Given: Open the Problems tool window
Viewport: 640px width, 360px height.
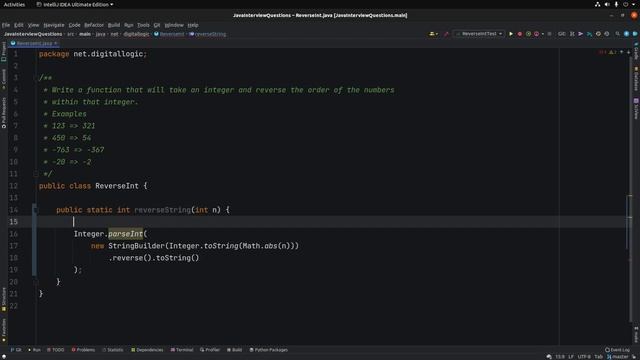Looking at the screenshot, I should coord(83,350).
